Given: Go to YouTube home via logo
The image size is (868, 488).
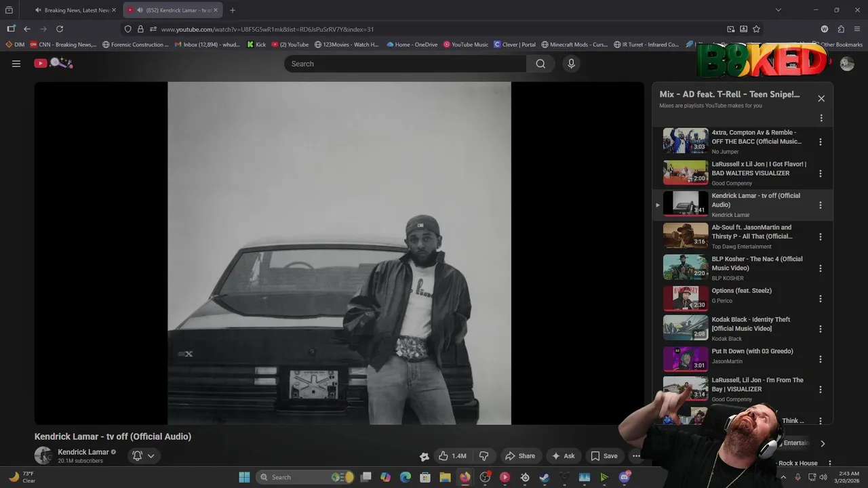Looking at the screenshot, I should click(54, 63).
